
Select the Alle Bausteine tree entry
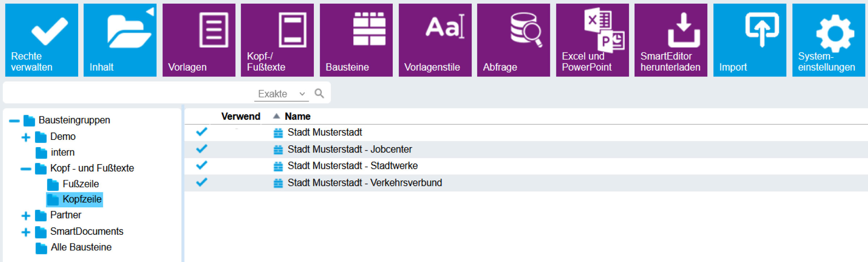(81, 247)
